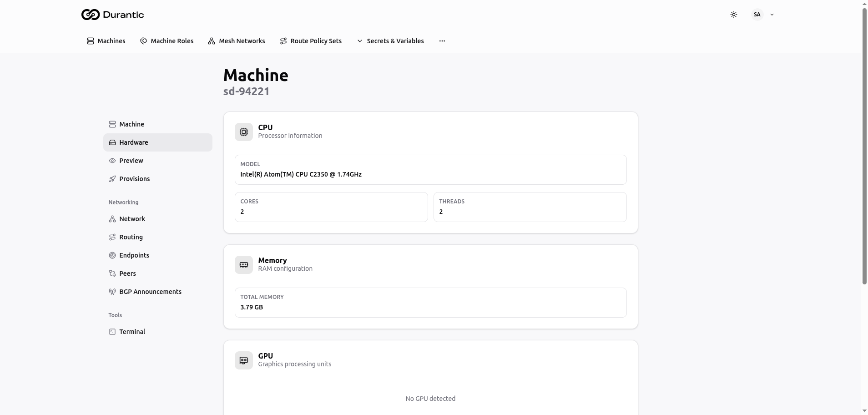Open Provisions via its rocket icon
Viewport: 868px width, 415px height.
(112, 178)
